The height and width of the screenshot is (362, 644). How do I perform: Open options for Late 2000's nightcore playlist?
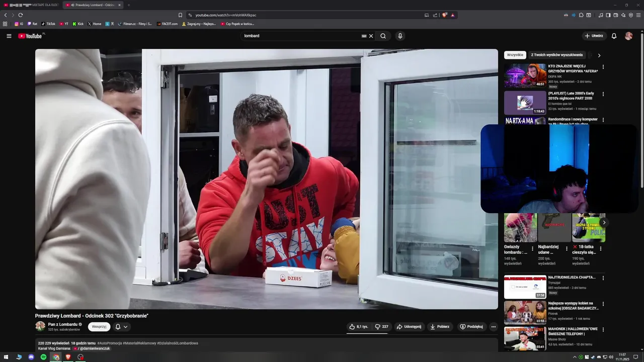point(603,94)
